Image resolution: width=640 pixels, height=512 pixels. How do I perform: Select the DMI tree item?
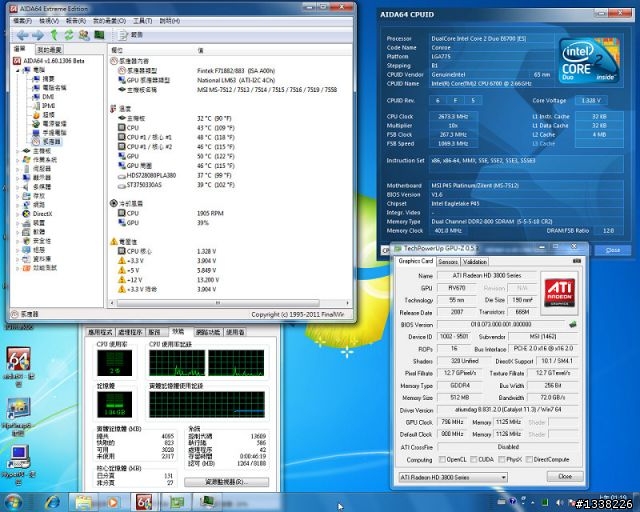pyautogui.click(x=48, y=97)
